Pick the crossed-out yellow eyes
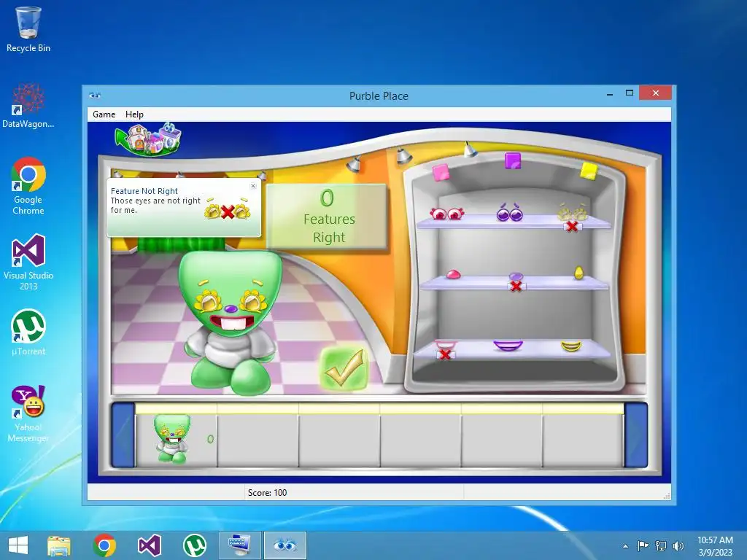747x560 pixels. pos(573,215)
